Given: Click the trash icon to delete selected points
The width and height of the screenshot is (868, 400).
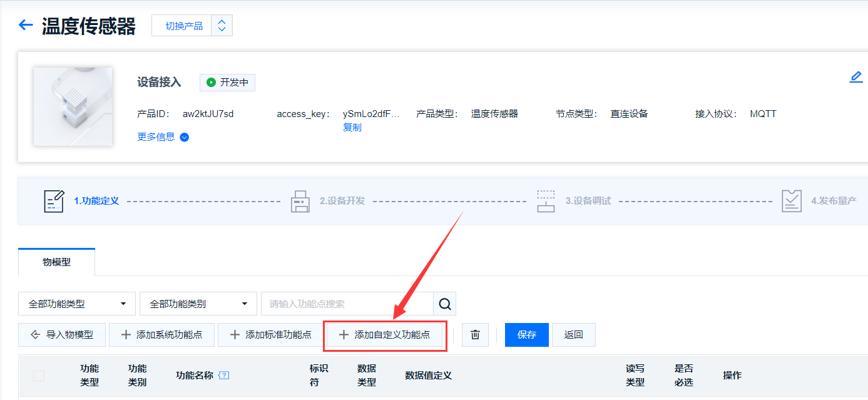Looking at the screenshot, I should tap(475, 334).
